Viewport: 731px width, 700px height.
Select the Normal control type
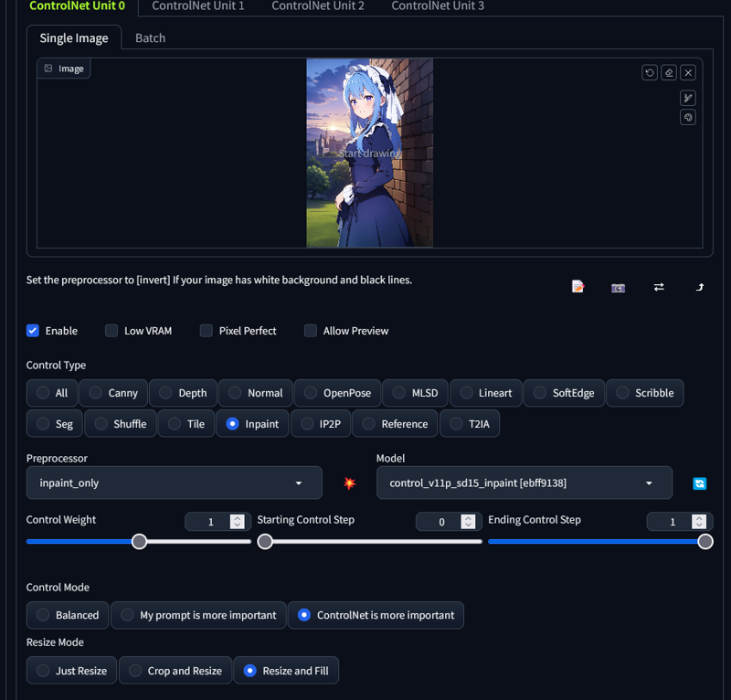coord(256,393)
